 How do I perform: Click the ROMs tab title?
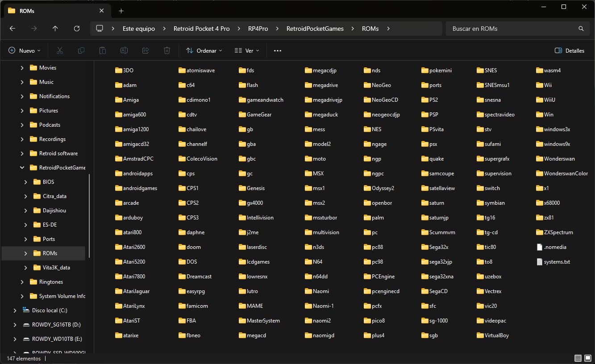[x=27, y=11]
